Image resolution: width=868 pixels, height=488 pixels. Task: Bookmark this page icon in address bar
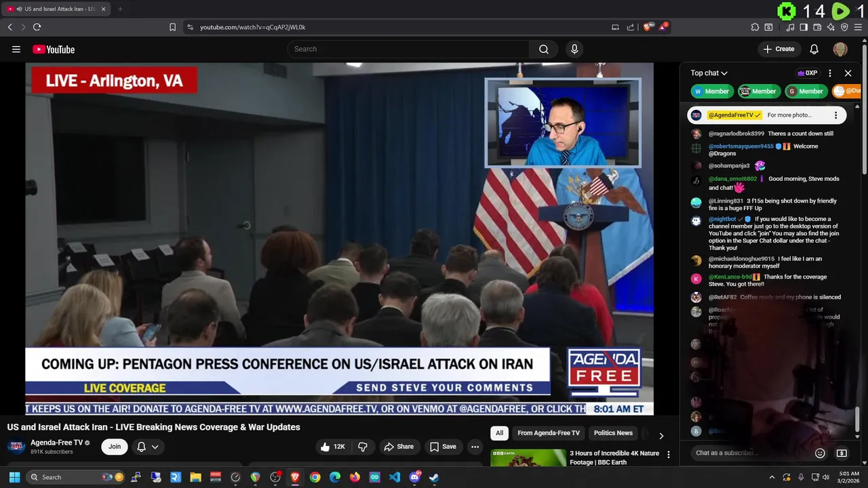click(x=172, y=27)
